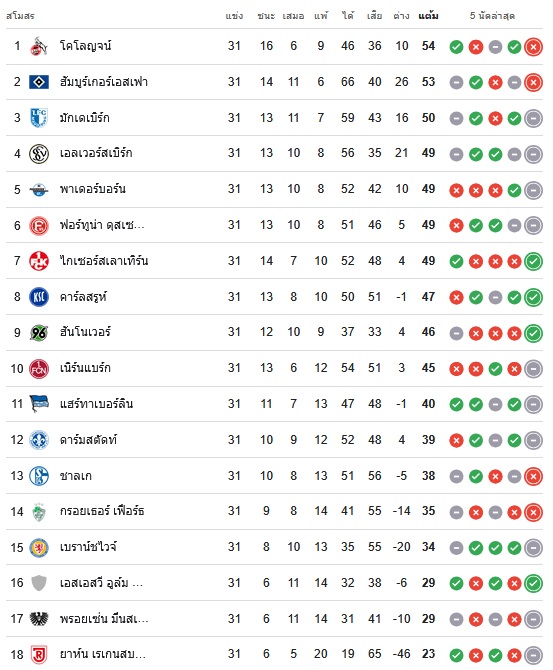
Task: Select the Nürnberg FCN maroon crest
Action: pos(38,368)
